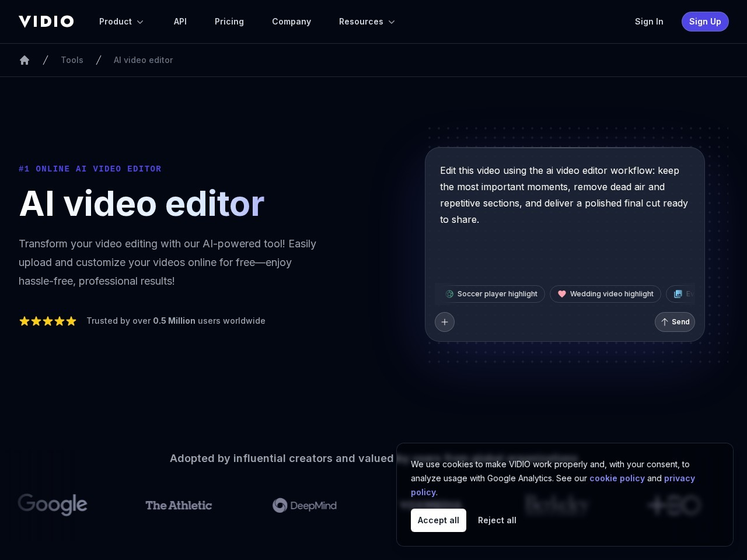Open the API page
747x560 pixels.
[x=180, y=22]
